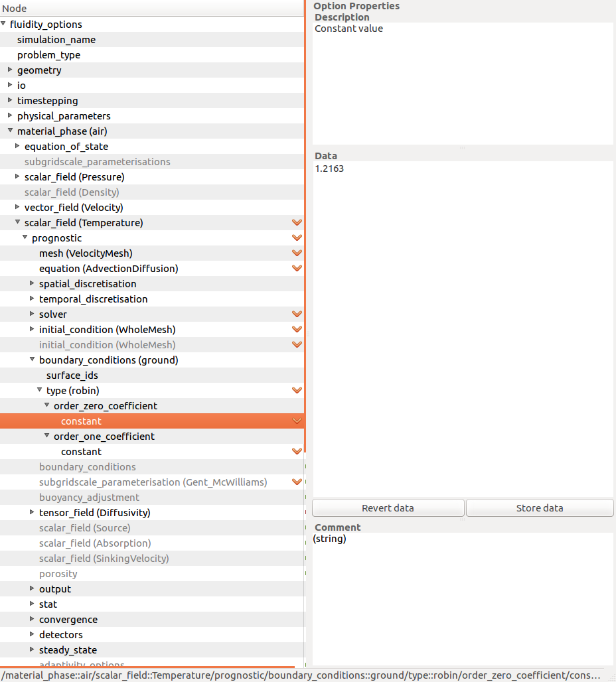Screen dimensions: 616x682
Task: Click the Node column header
Action: (x=152, y=8)
